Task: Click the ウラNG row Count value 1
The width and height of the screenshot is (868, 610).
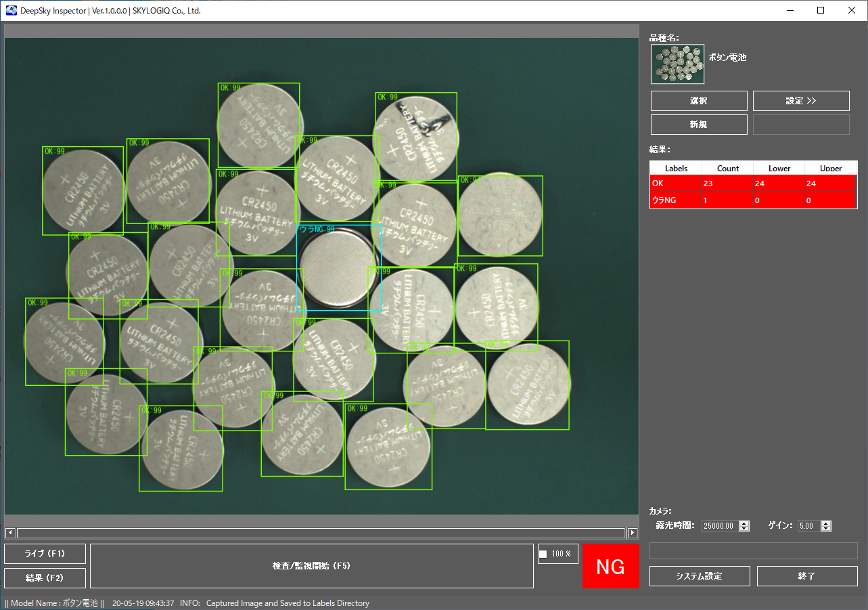Action: point(728,200)
